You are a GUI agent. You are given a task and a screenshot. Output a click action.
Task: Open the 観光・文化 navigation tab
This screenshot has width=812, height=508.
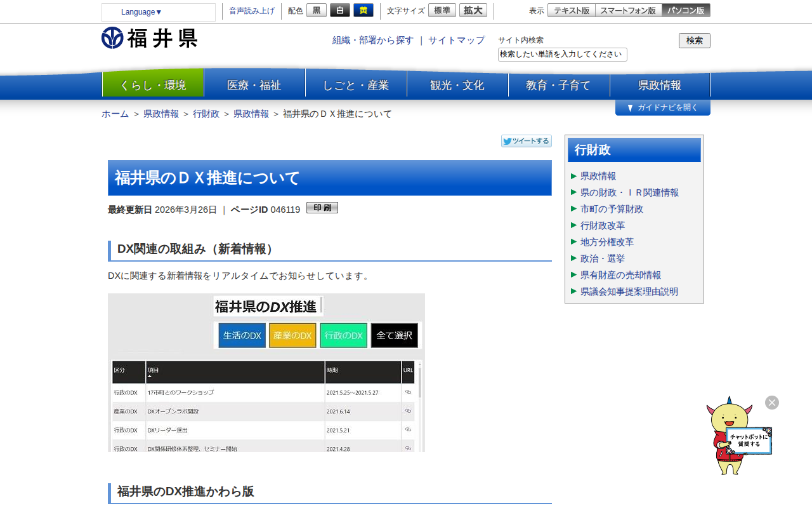(457, 85)
